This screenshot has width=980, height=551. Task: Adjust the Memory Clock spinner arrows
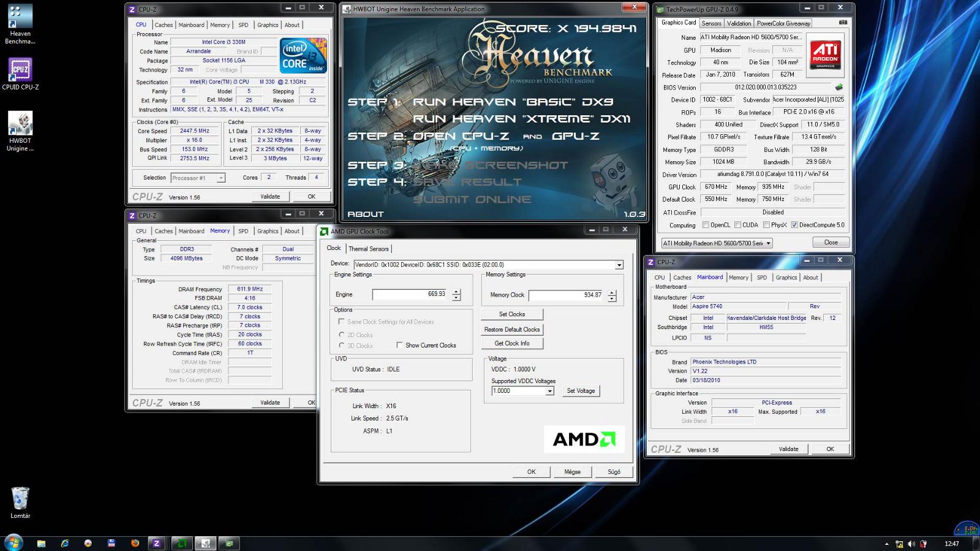point(612,295)
